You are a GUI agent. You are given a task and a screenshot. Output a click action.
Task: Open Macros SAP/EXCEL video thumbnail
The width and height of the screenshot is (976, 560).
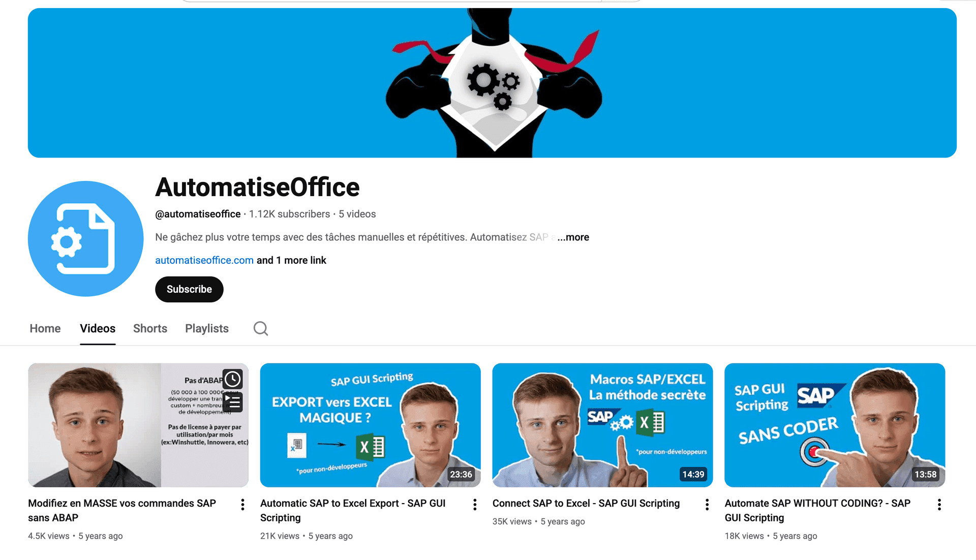coord(602,425)
